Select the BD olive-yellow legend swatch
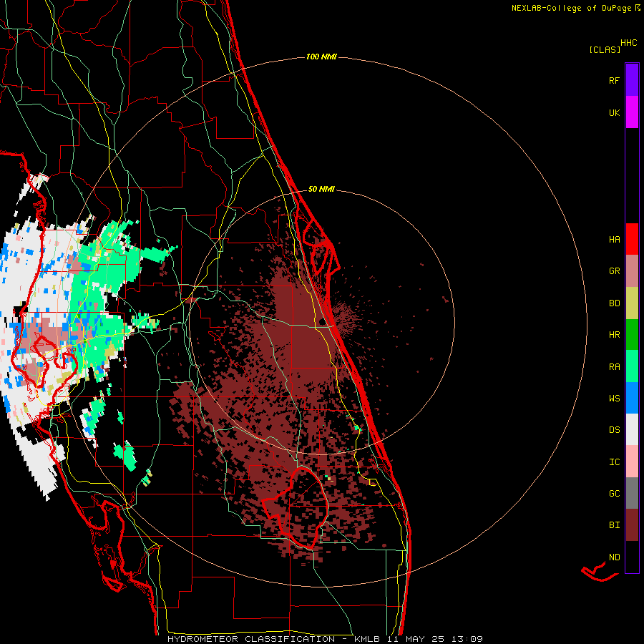The height and width of the screenshot is (644, 644). click(x=632, y=303)
